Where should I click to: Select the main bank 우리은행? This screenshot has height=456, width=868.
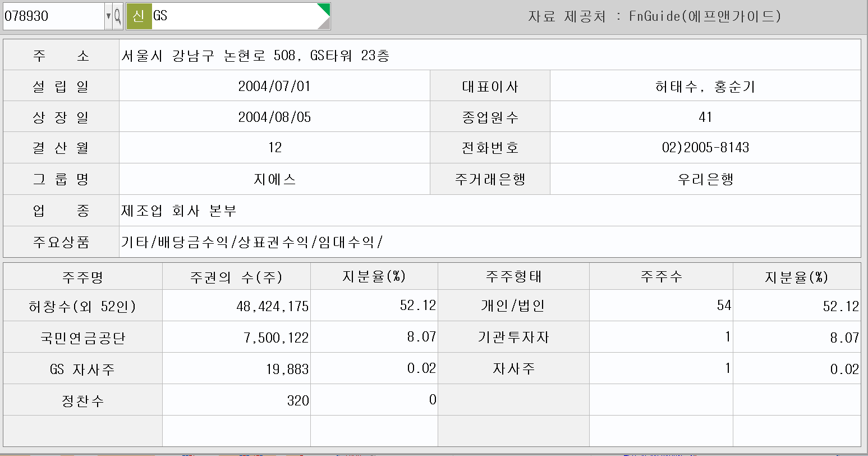(x=705, y=179)
